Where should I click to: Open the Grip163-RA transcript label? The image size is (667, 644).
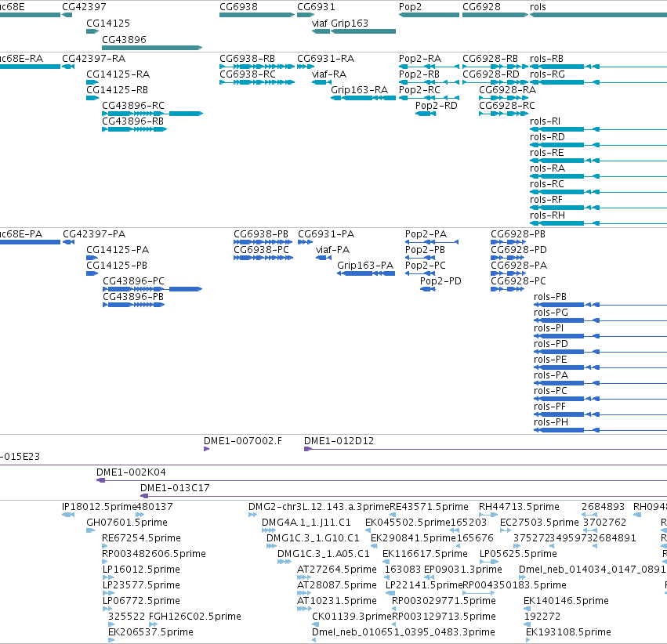click(360, 90)
